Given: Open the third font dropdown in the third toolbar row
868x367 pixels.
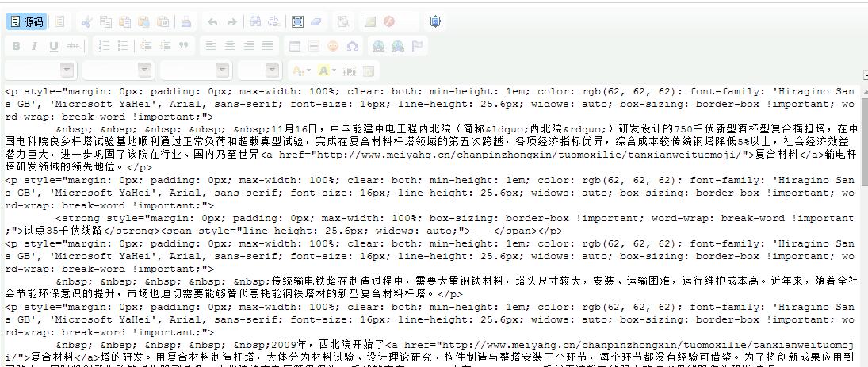Looking at the screenshot, I should click(x=195, y=70).
